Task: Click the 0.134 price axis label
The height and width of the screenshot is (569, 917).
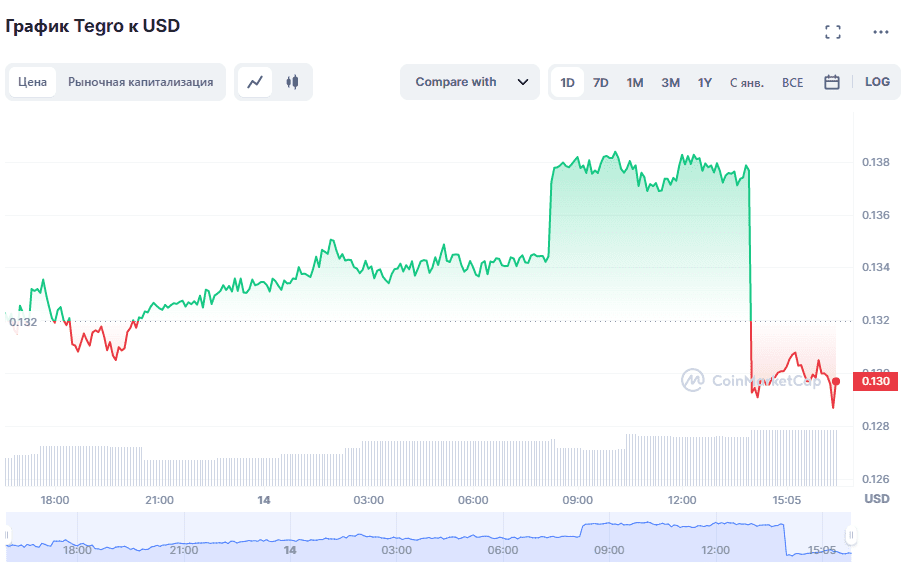Action: click(x=875, y=267)
